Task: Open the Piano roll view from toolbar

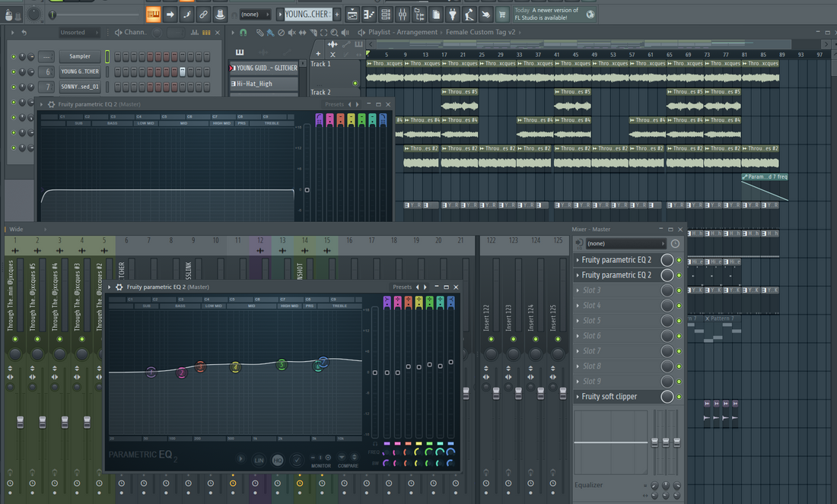Action: [x=369, y=14]
